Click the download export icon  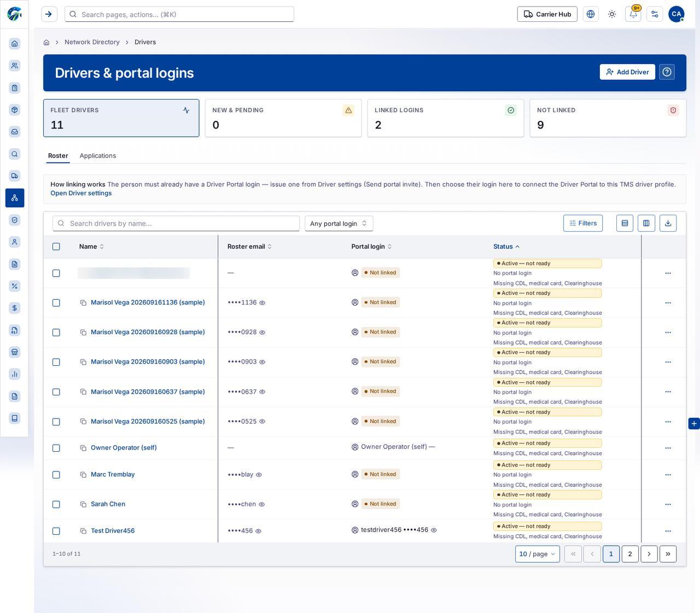click(x=668, y=223)
